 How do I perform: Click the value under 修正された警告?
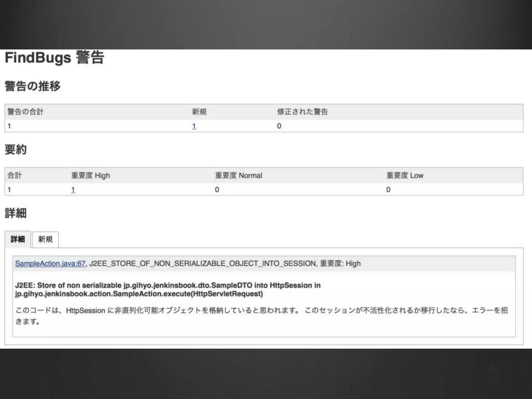[x=279, y=126]
